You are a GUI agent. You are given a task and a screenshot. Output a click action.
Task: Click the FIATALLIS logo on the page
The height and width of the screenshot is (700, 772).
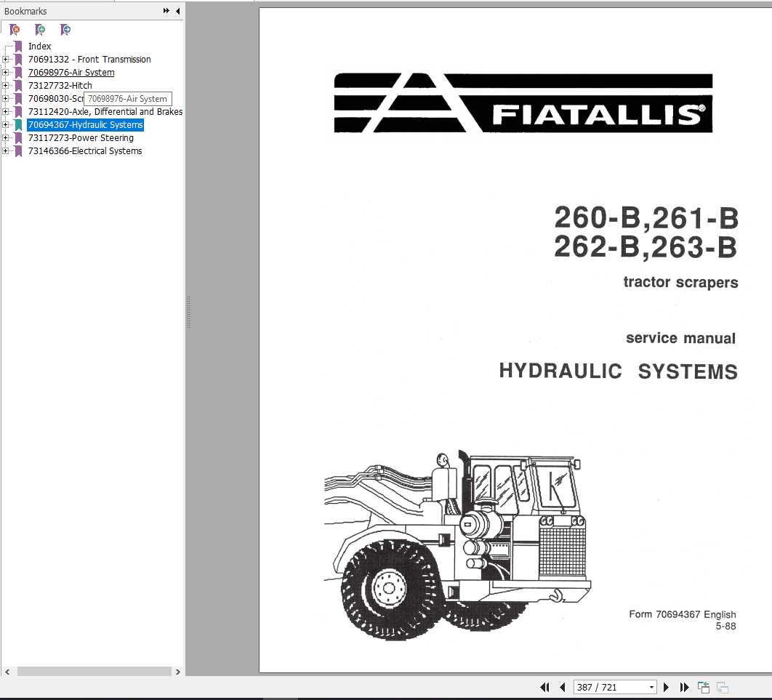tap(523, 103)
